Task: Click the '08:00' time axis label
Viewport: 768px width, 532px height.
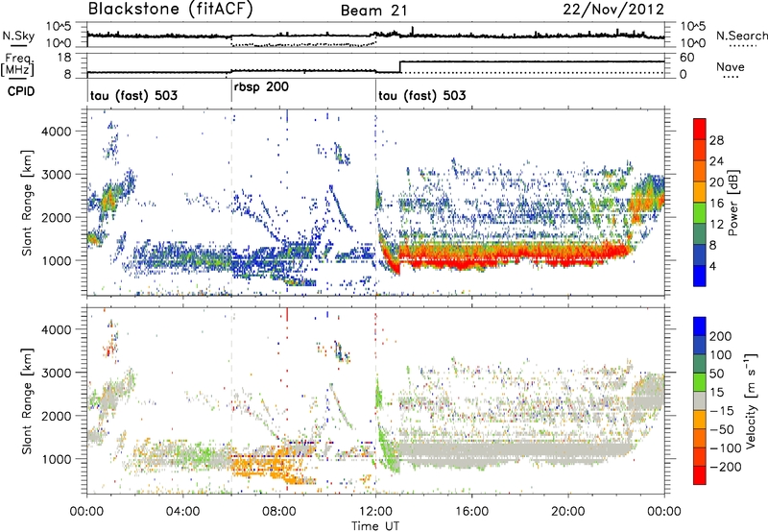Action: [279, 512]
